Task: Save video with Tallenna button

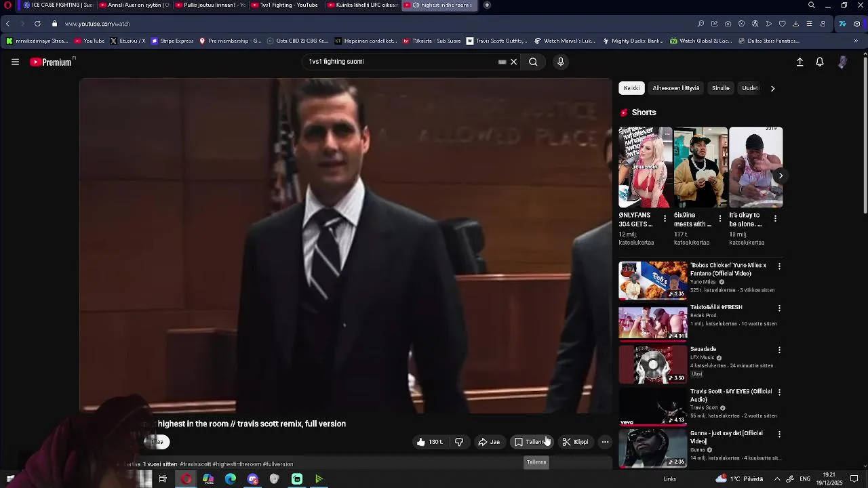Action: [x=532, y=442]
